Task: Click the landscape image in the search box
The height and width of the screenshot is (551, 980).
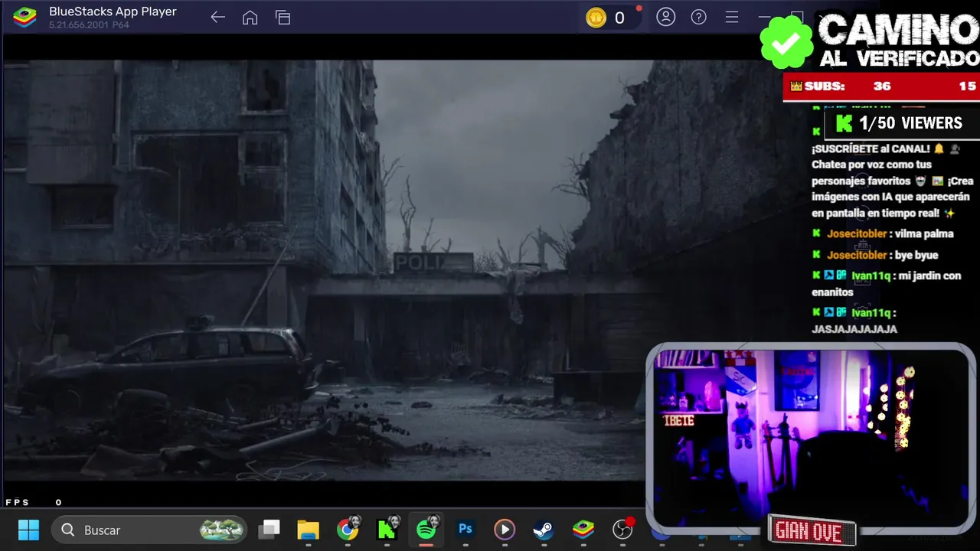Action: point(222,529)
